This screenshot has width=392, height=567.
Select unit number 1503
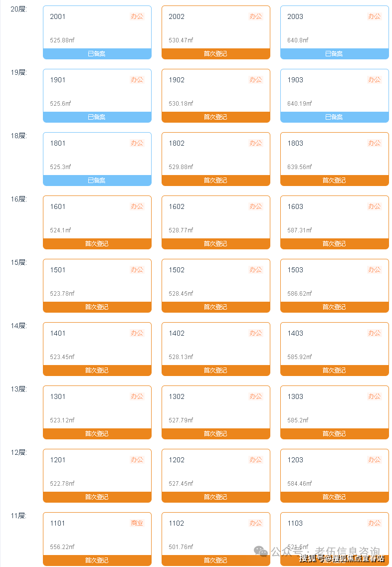coord(295,270)
